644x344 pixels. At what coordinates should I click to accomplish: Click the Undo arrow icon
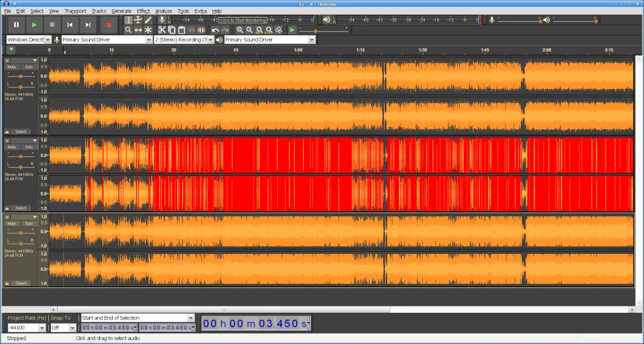(x=215, y=30)
